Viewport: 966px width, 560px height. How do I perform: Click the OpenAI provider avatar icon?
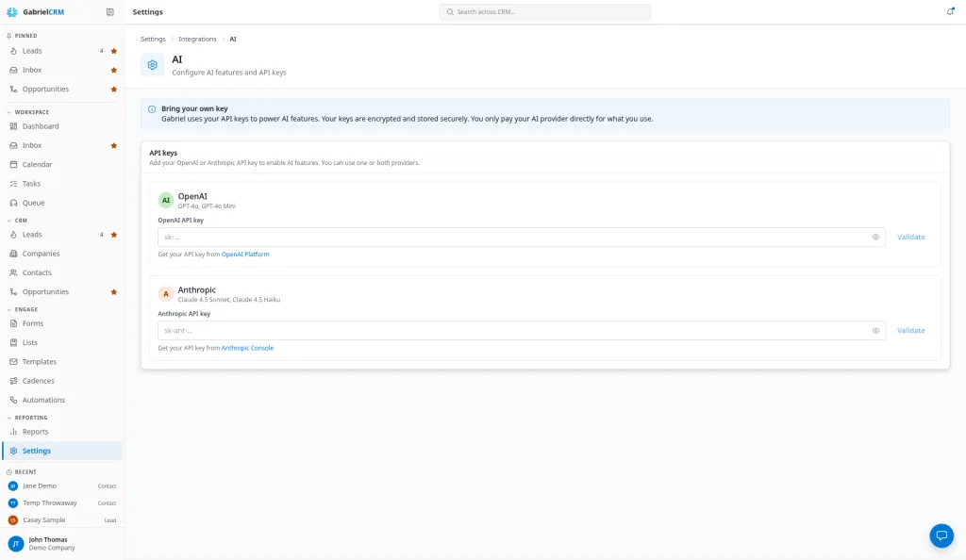[x=166, y=200]
